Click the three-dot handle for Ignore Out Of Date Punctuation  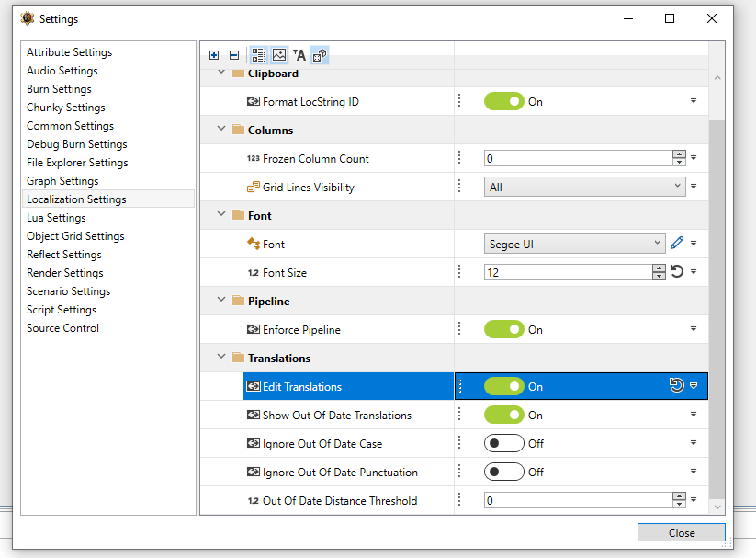coord(459,471)
